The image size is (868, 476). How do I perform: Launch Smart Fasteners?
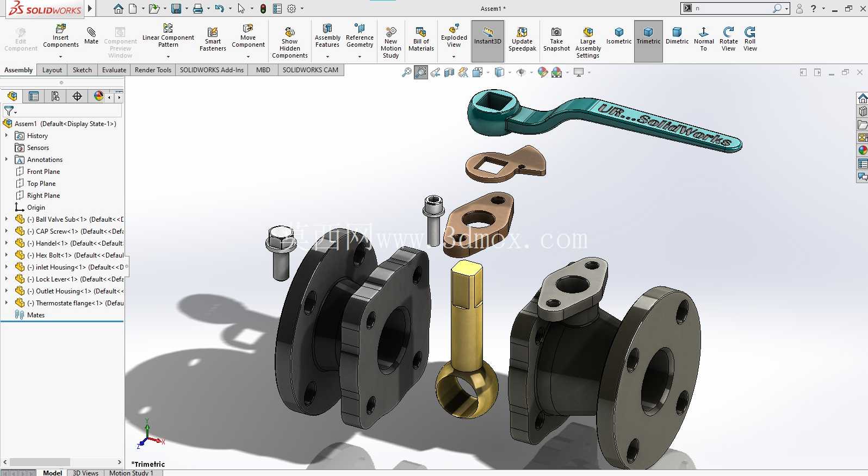[x=213, y=39]
